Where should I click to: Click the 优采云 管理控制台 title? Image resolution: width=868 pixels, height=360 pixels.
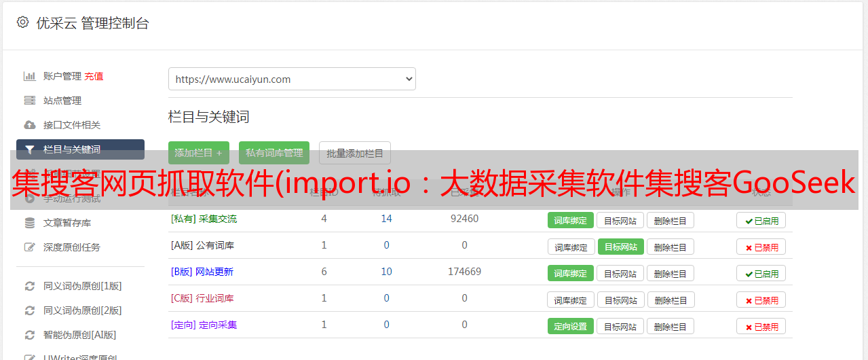click(92, 23)
